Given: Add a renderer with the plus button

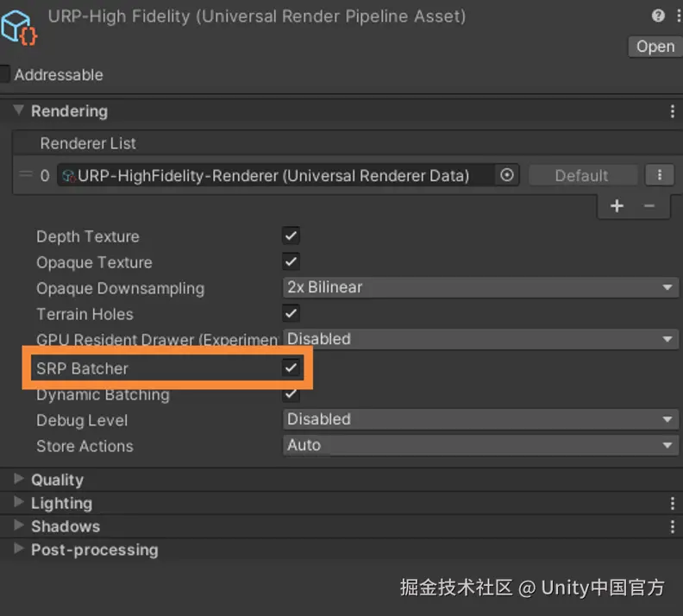Looking at the screenshot, I should 617,206.
